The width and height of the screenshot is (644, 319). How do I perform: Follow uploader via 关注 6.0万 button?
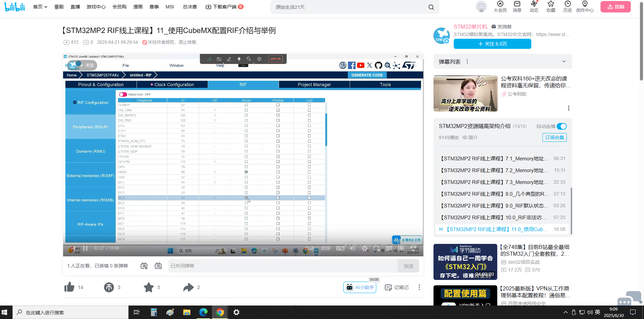click(493, 44)
